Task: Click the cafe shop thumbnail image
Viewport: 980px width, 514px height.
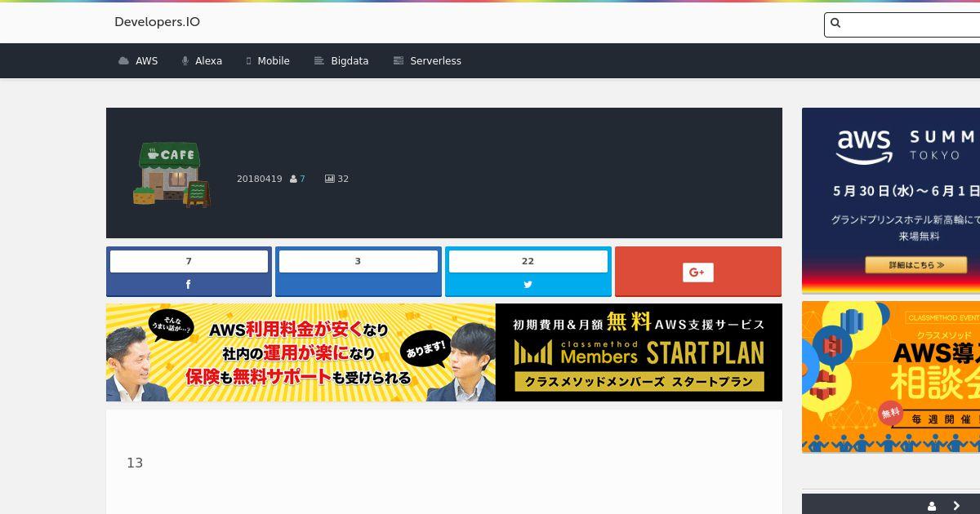Action: coord(171,175)
